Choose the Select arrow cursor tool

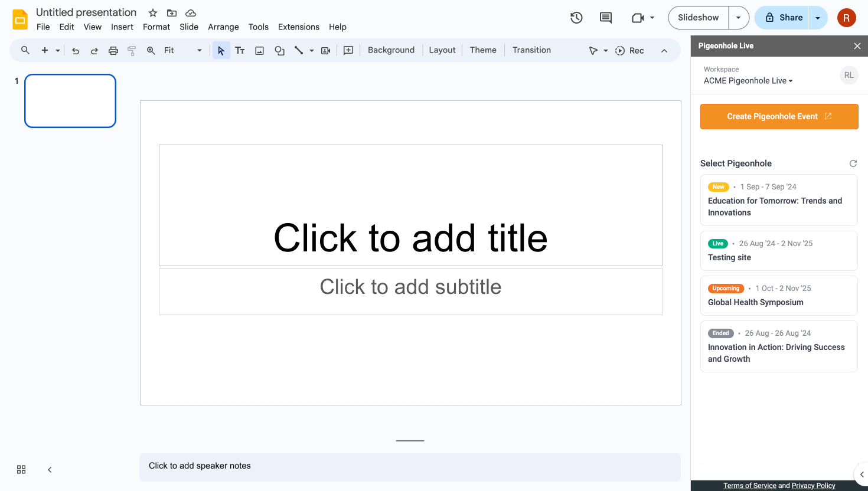[x=221, y=51]
